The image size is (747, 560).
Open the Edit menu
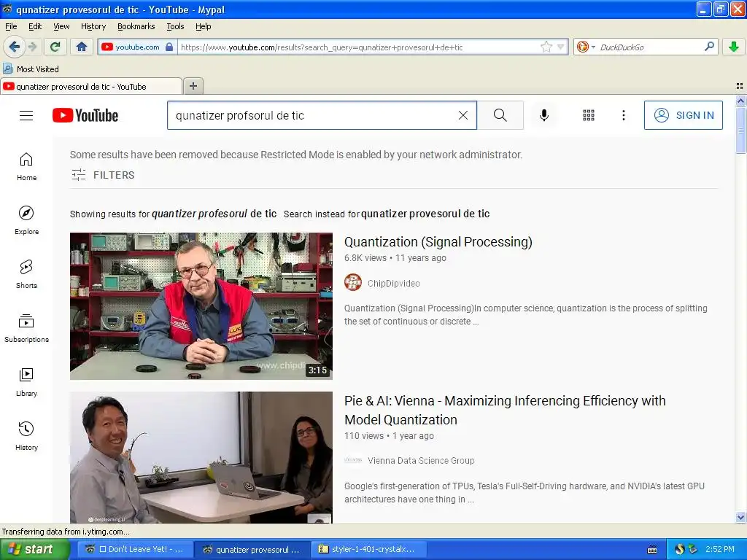coord(35,26)
